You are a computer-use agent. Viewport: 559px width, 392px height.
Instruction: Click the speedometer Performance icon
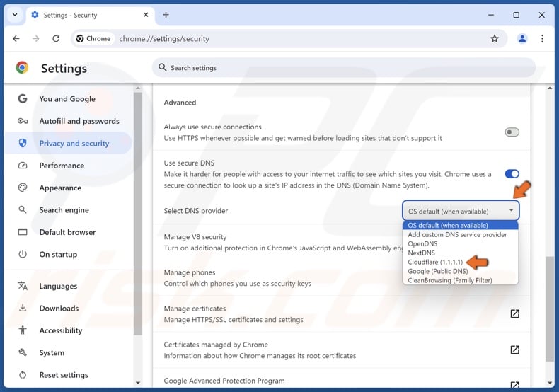[23, 166]
